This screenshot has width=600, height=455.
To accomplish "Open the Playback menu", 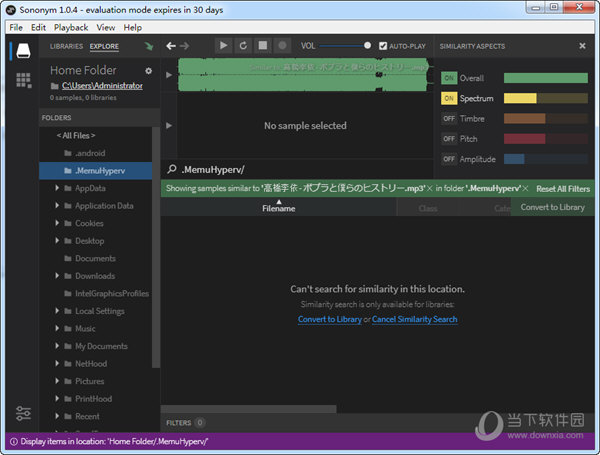I will [x=71, y=28].
